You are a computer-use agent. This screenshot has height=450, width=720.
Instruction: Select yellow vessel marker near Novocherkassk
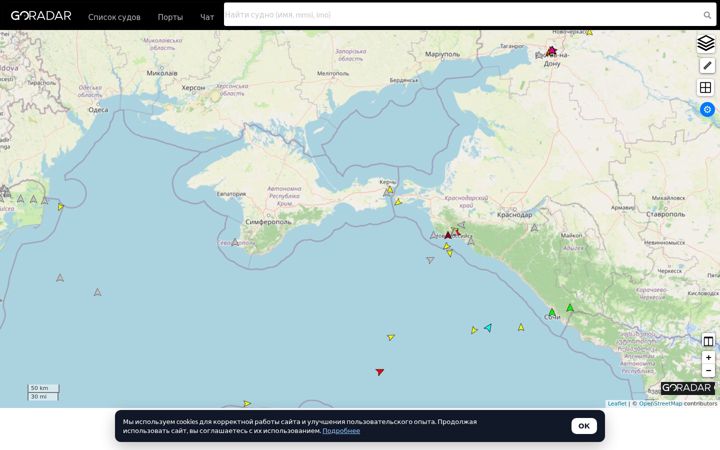[x=589, y=33]
